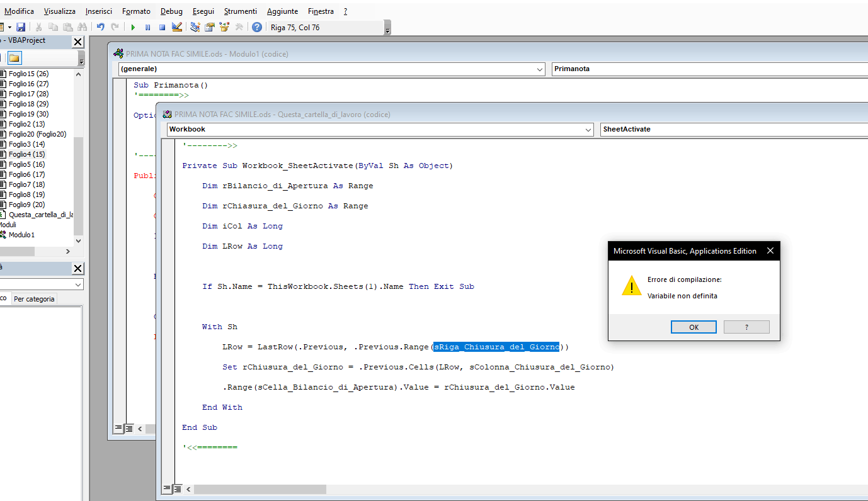This screenshot has height=501, width=868.
Task: Toggle Design Mode ruler icon
Action: click(x=176, y=27)
